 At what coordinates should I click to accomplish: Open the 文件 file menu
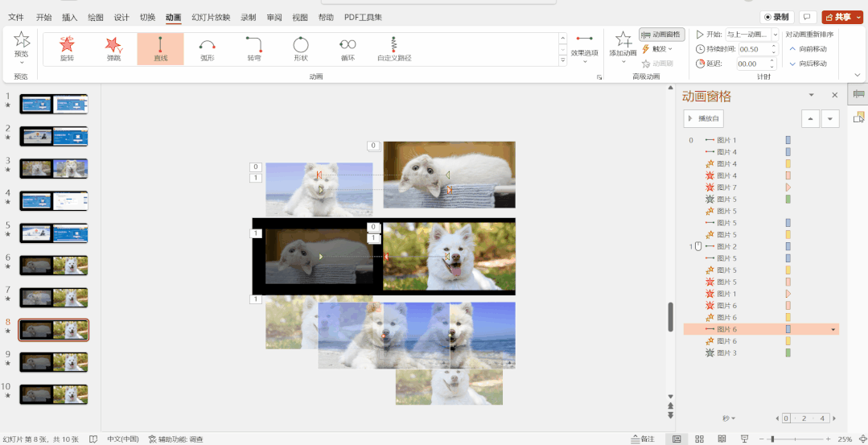point(16,17)
